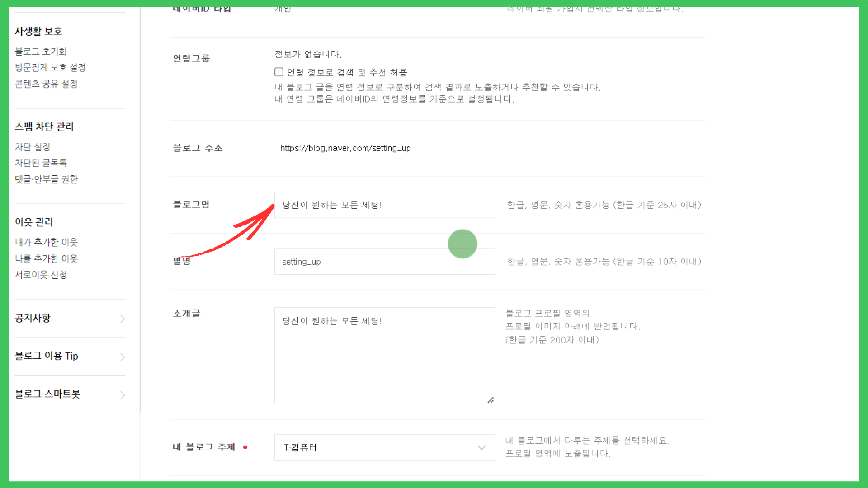Click the blog address URL text
868x488 pixels.
(x=345, y=148)
